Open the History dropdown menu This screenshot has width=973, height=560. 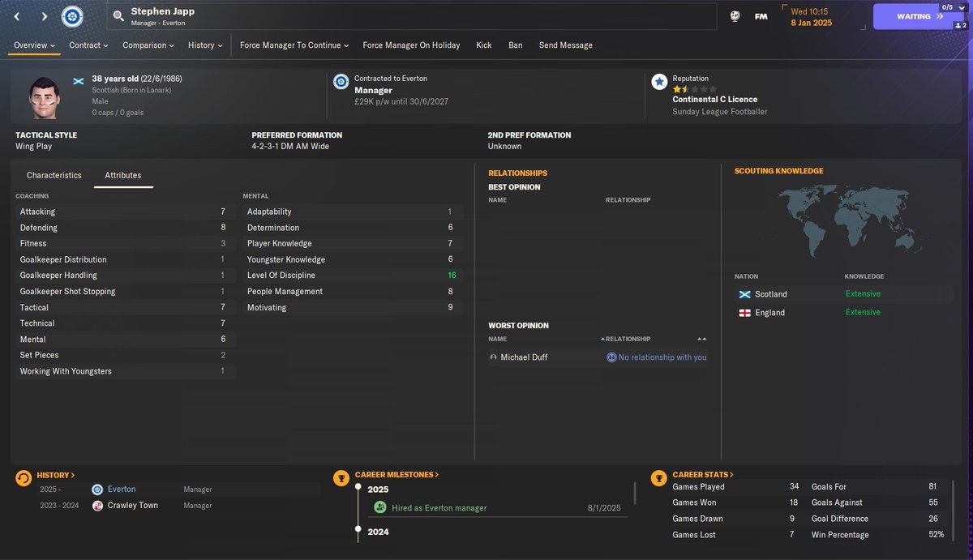205,45
